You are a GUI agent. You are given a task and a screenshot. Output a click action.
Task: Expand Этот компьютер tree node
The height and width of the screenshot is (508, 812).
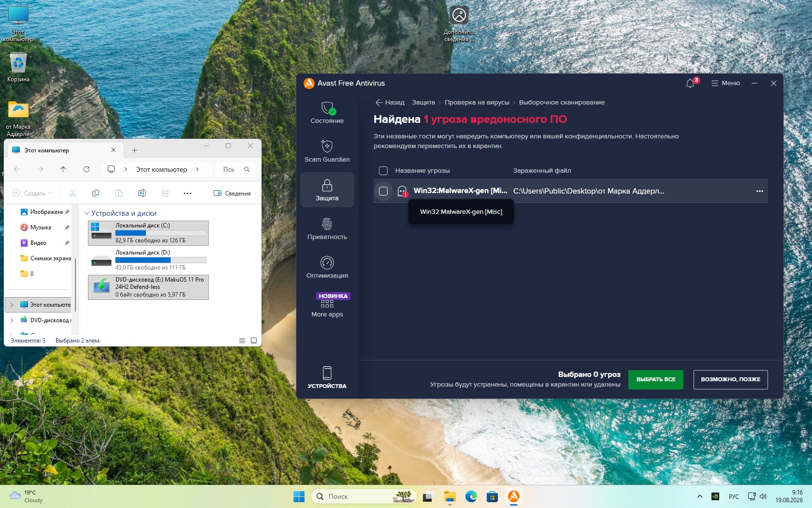tap(12, 305)
